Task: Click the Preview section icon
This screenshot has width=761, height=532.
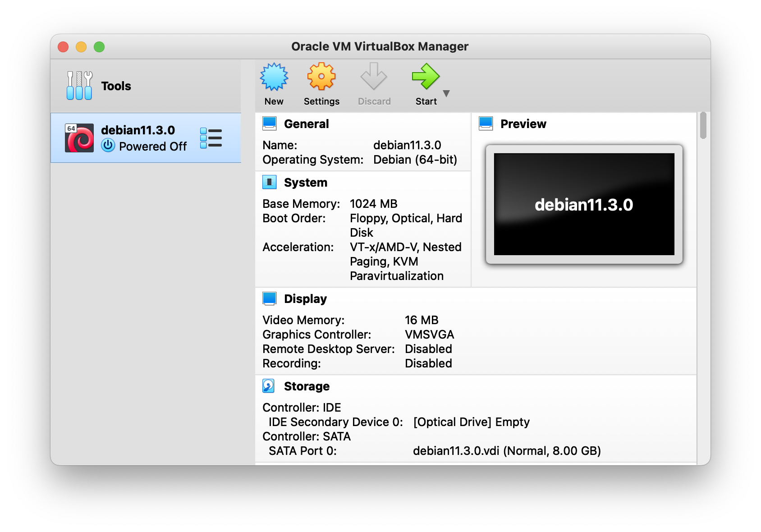Action: click(486, 124)
